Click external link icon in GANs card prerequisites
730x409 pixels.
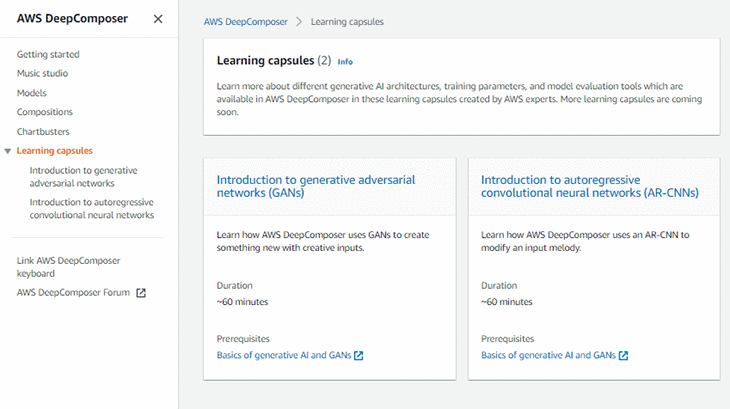coord(358,355)
